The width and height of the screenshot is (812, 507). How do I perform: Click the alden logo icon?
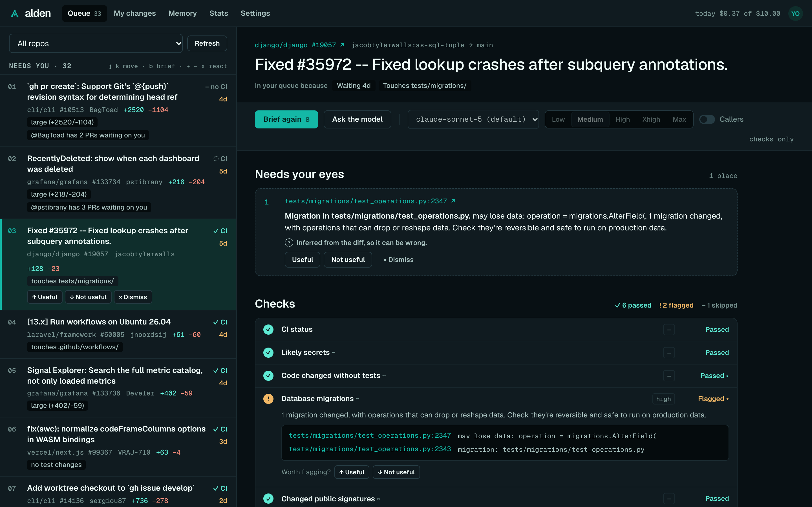(x=14, y=14)
